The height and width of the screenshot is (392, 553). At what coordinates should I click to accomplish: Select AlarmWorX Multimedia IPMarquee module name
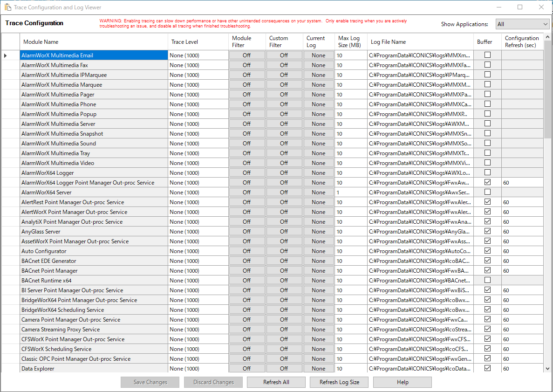[x=94, y=75]
